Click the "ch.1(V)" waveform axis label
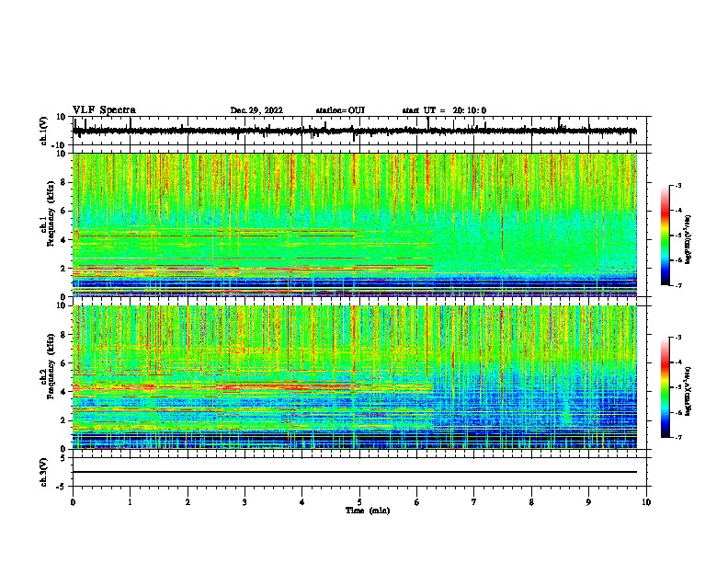 tap(44, 131)
